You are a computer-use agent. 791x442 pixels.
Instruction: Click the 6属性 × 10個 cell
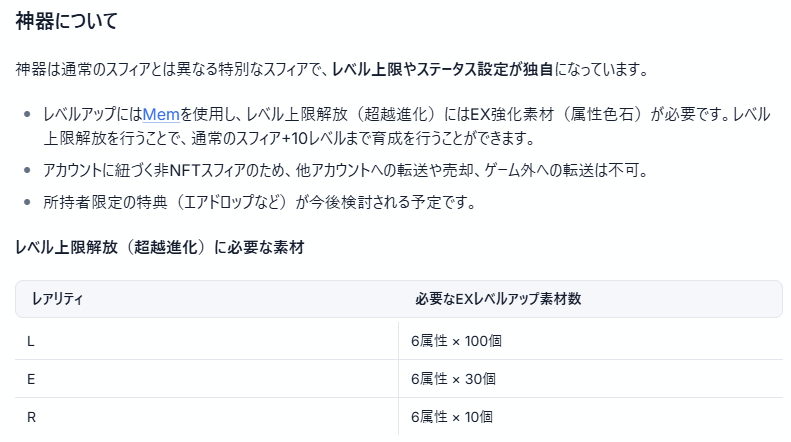coord(591,417)
